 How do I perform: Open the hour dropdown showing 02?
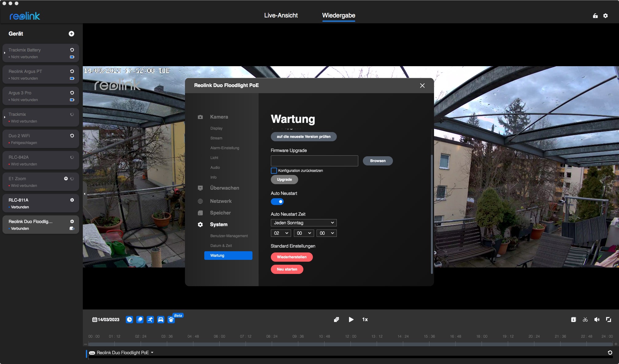pyautogui.click(x=281, y=233)
